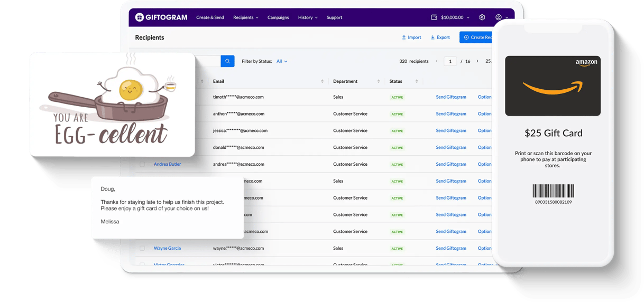Select the checkbox next to Wayne Garcia
This screenshot has height=302, width=644.
pos(142,248)
